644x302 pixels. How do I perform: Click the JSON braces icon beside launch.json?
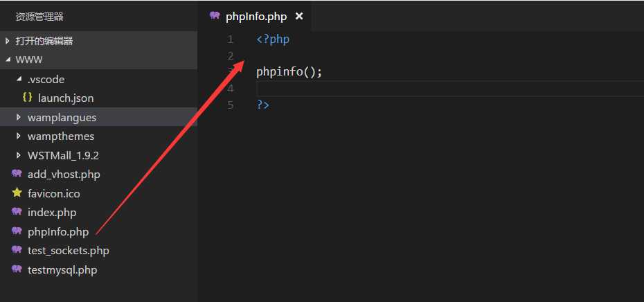click(28, 98)
